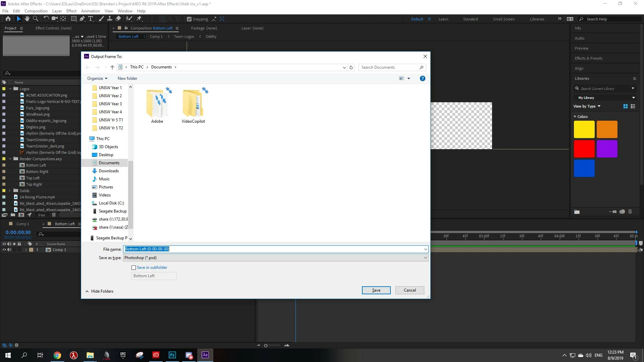Open the Organize dropdown menu

[97, 78]
